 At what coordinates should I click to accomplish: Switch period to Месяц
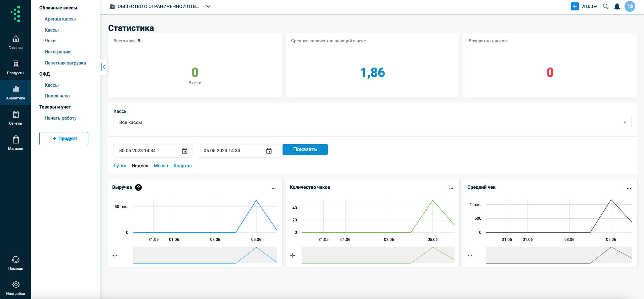(161, 166)
